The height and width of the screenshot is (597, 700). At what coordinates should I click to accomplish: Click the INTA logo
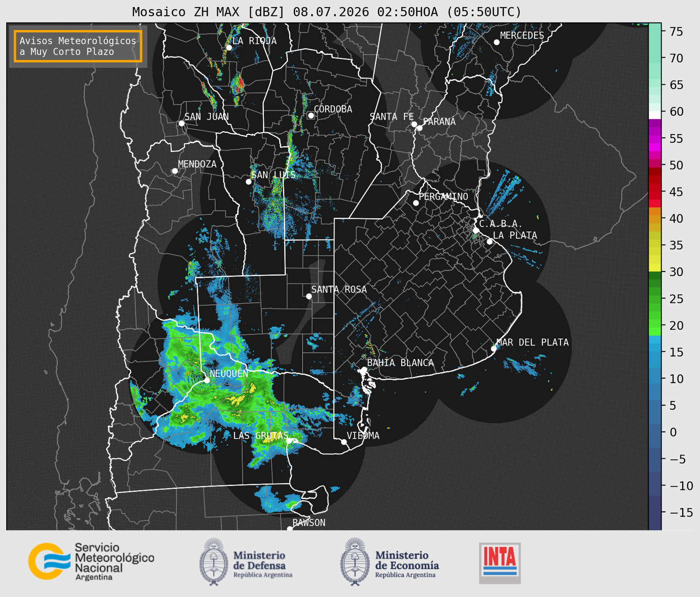point(500,563)
